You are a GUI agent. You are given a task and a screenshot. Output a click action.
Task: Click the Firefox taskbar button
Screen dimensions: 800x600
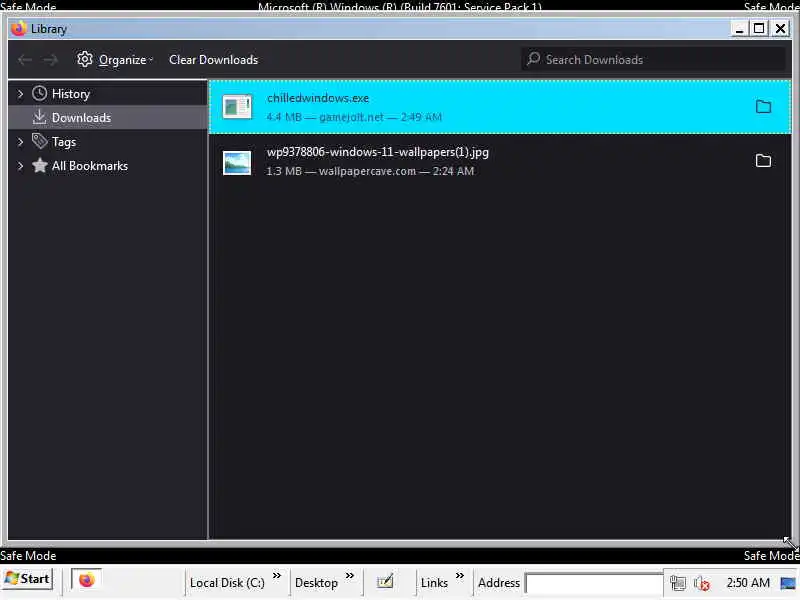pyautogui.click(x=86, y=580)
